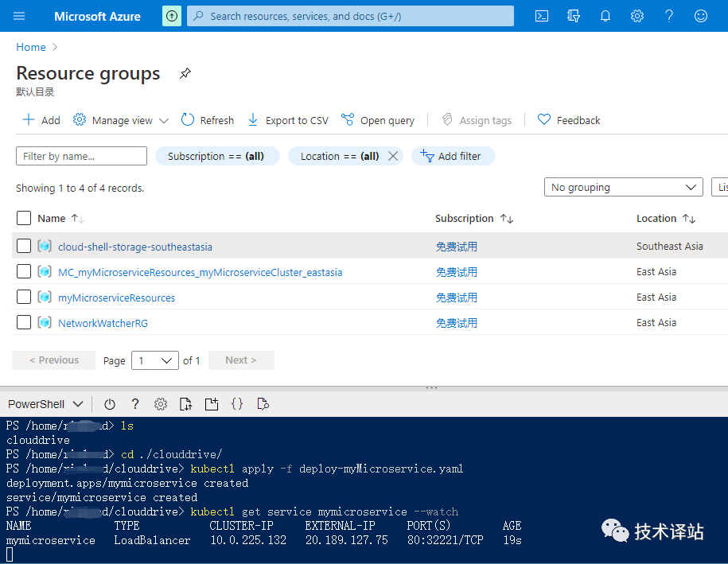Focus the Filter by name field

click(82, 156)
